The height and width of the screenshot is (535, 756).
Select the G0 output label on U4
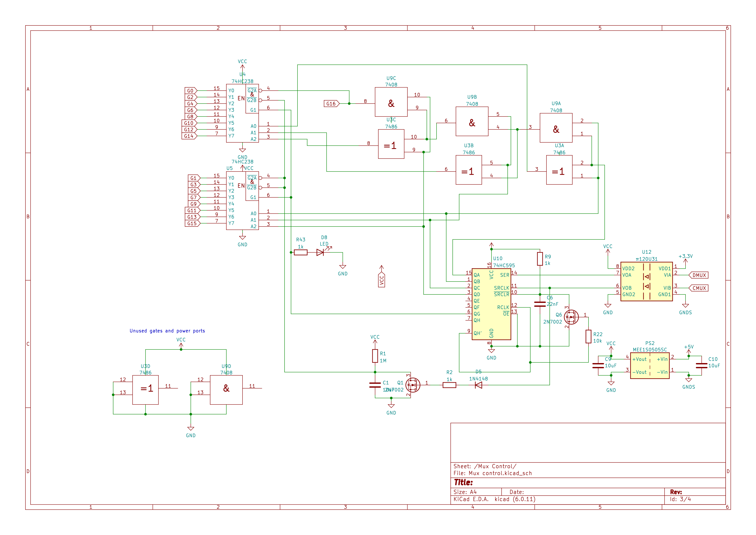(190, 91)
